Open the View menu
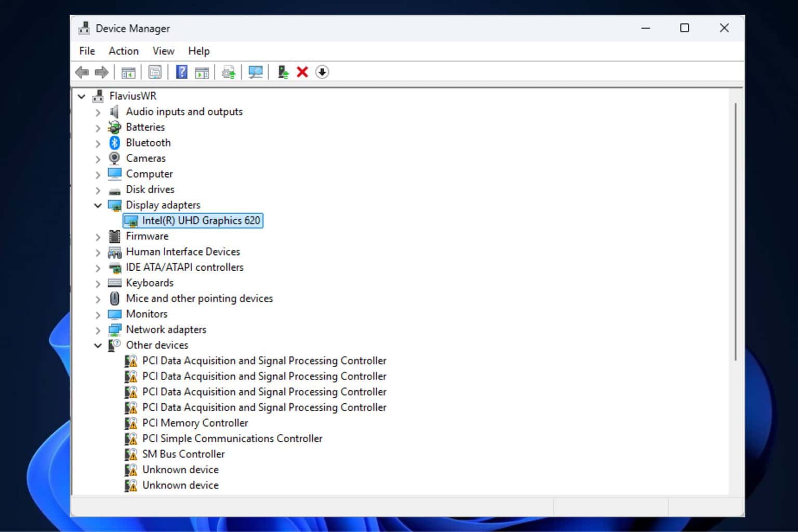 [x=163, y=51]
